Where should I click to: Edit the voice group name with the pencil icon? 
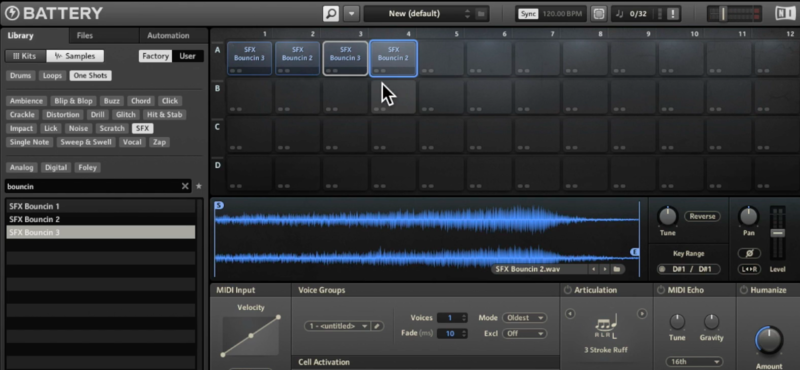click(378, 326)
